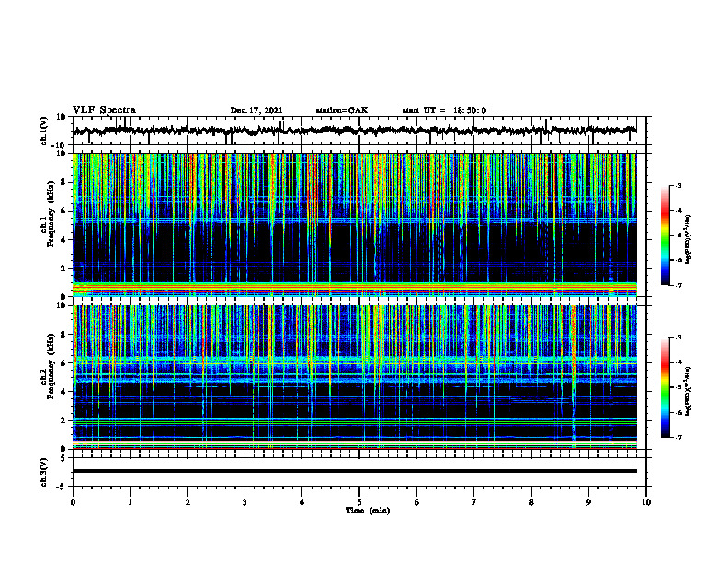The height and width of the screenshot is (563, 728).
Task: Click the "2" kHz tick on ch.2 spectrogram axis
Action: coord(64,420)
